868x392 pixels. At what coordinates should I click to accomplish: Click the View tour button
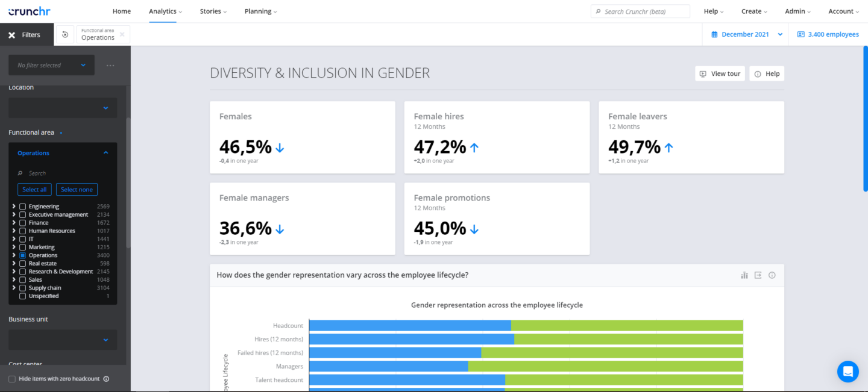tap(720, 73)
